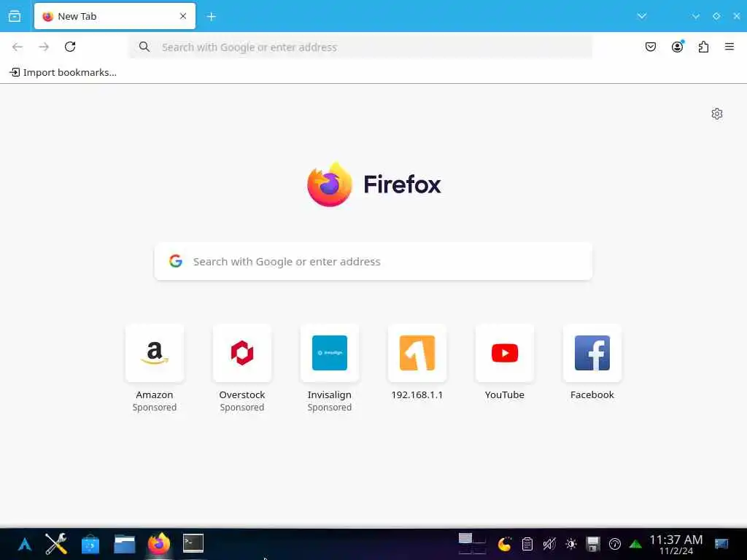Viewport: 747px width, 560px height.
Task: Click the show desktop button
Action: [721, 544]
